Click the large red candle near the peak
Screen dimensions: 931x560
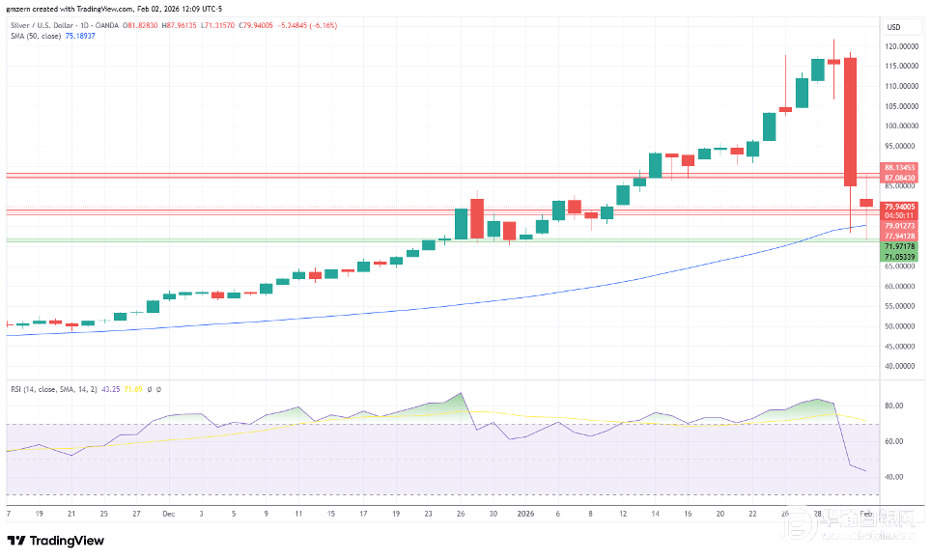(850, 121)
